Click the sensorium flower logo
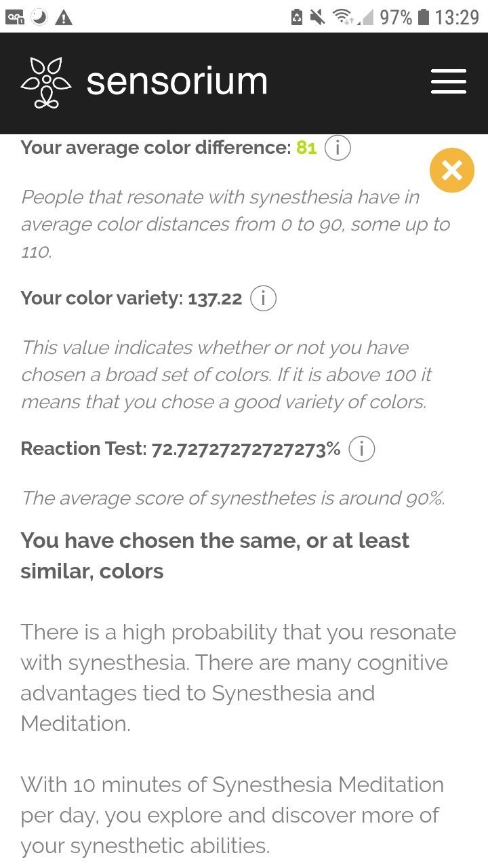The height and width of the screenshot is (868, 488). pos(45,83)
